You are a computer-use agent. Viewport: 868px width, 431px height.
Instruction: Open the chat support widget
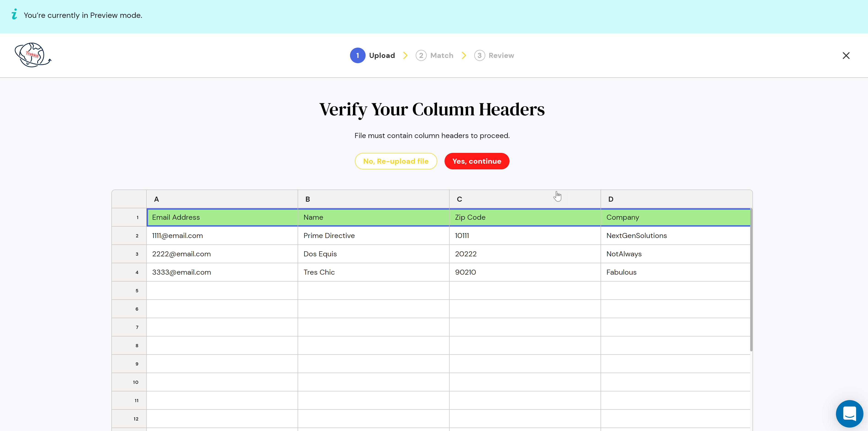pos(849,413)
